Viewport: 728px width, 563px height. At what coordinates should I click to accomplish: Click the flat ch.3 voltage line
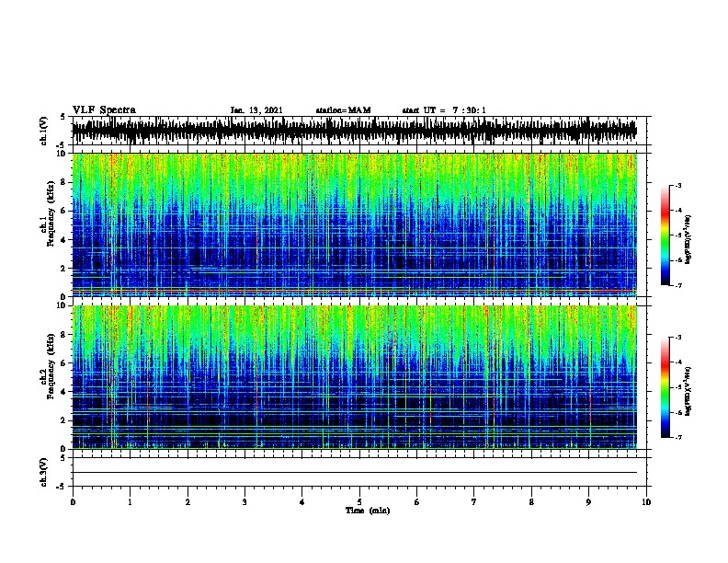pos(355,473)
